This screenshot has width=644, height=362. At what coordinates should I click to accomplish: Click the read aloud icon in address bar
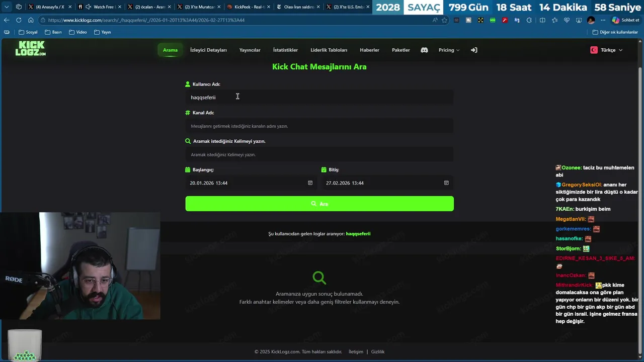coord(435,20)
